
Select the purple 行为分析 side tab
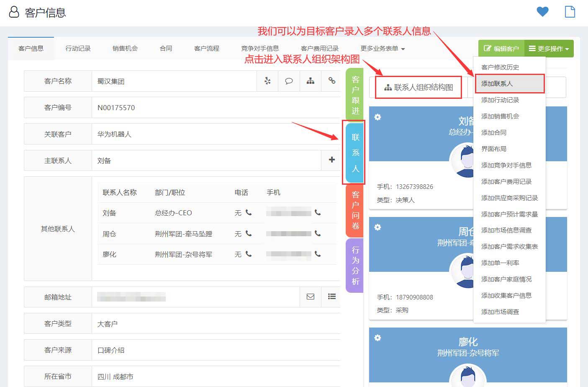[355, 265]
